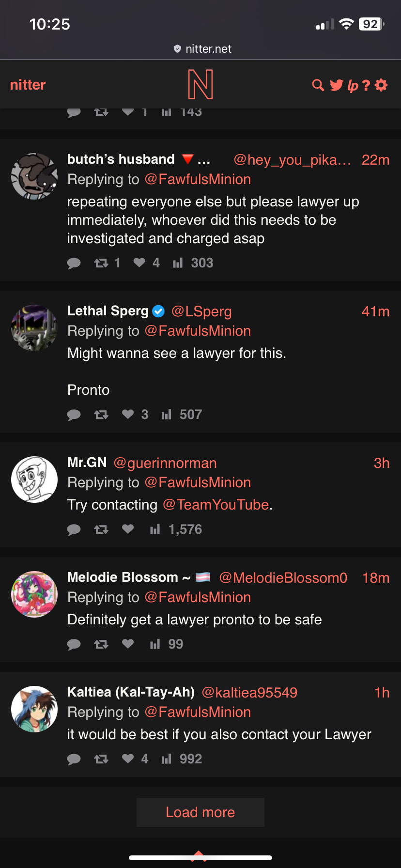Open the search icon in the nitter header
This screenshot has width=401, height=868.
pyautogui.click(x=318, y=85)
